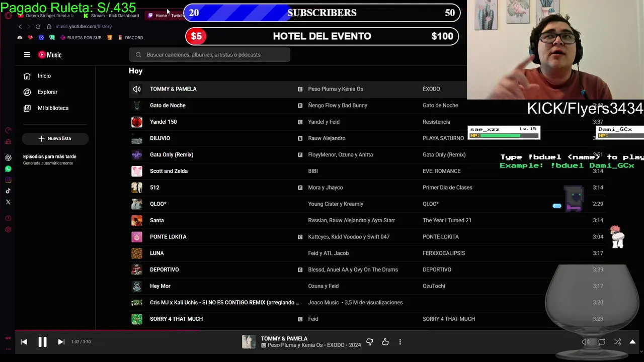The height and width of the screenshot is (362, 644).
Task: Reload the page with the refresh icon
Action: [x=38, y=27]
